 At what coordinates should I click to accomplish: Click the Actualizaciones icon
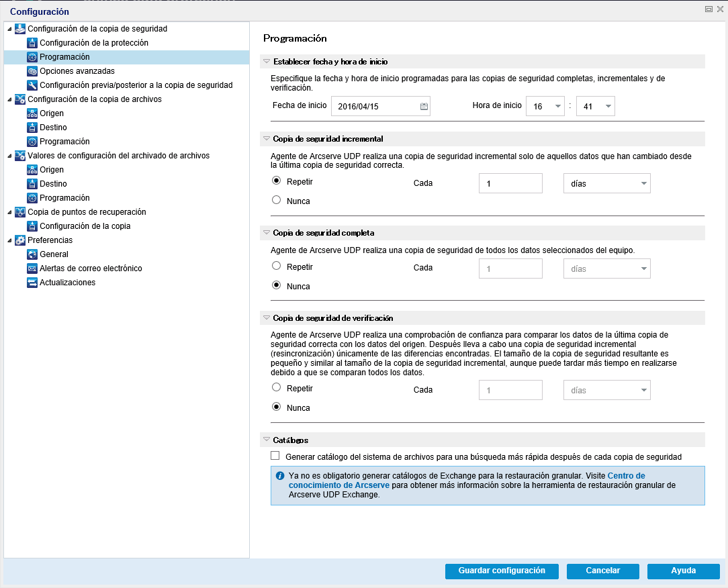(x=32, y=283)
